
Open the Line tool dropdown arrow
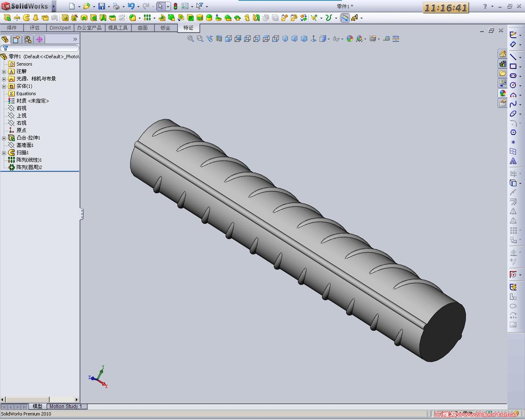coord(520,57)
